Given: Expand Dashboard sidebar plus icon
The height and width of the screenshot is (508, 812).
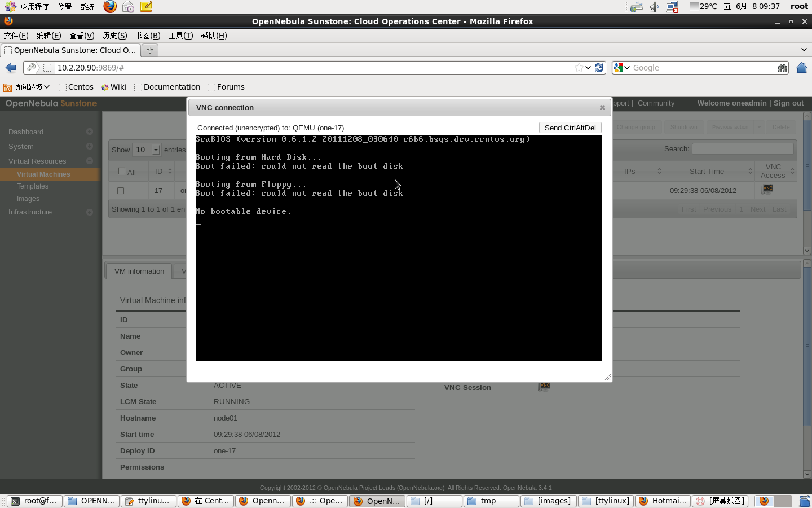Looking at the screenshot, I should click(x=89, y=132).
